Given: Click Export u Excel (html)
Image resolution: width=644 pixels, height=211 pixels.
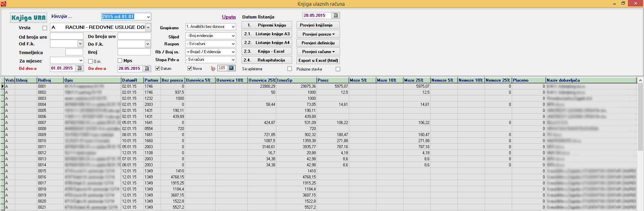Looking at the screenshot, I should coord(318,60).
